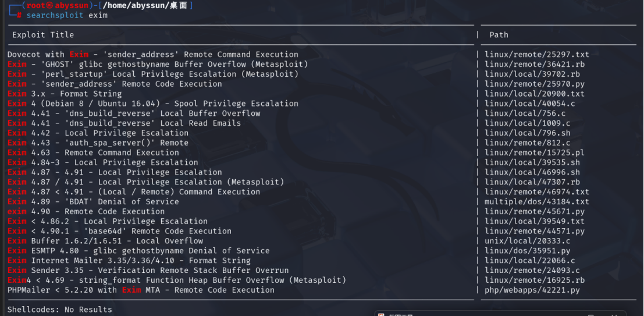Click path linux/local/39535.sh
The image size is (644, 316).
click(x=532, y=162)
